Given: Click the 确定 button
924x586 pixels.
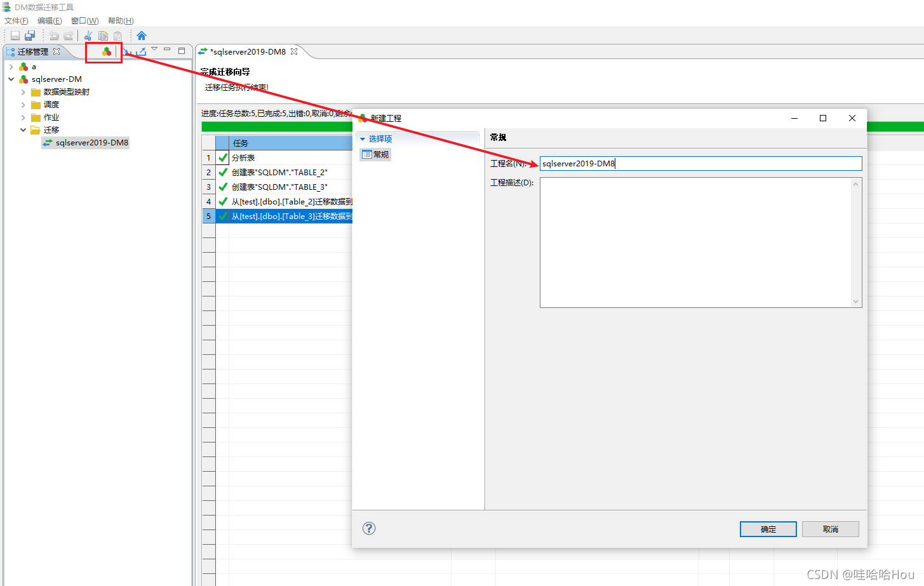Looking at the screenshot, I should (768, 529).
